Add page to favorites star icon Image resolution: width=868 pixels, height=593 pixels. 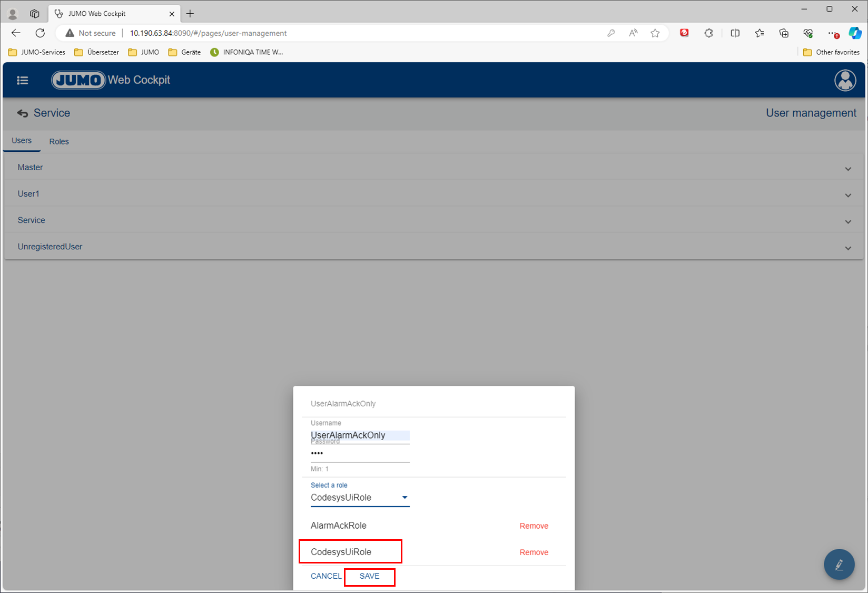(x=655, y=33)
